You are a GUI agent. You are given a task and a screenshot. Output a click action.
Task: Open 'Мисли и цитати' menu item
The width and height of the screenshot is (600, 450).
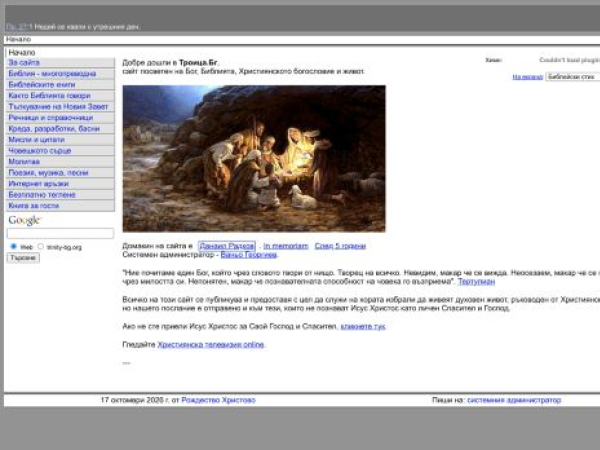60,140
